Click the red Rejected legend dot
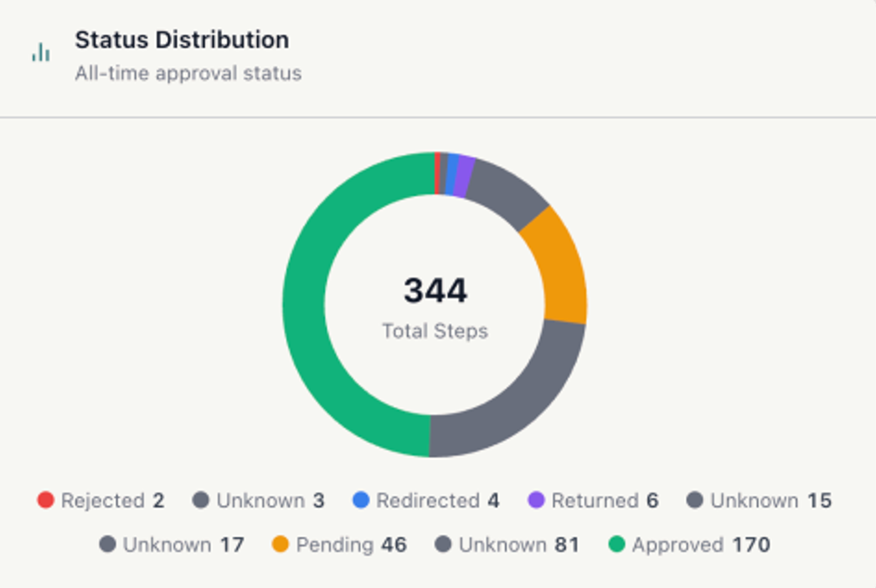Image resolution: width=876 pixels, height=588 pixels. pos(45,501)
